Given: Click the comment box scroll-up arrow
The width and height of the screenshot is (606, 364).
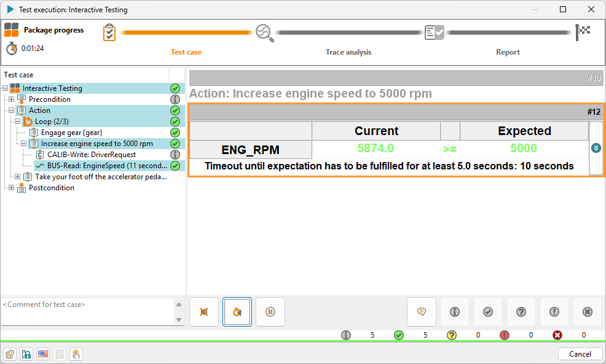Looking at the screenshot, I should click(x=179, y=304).
